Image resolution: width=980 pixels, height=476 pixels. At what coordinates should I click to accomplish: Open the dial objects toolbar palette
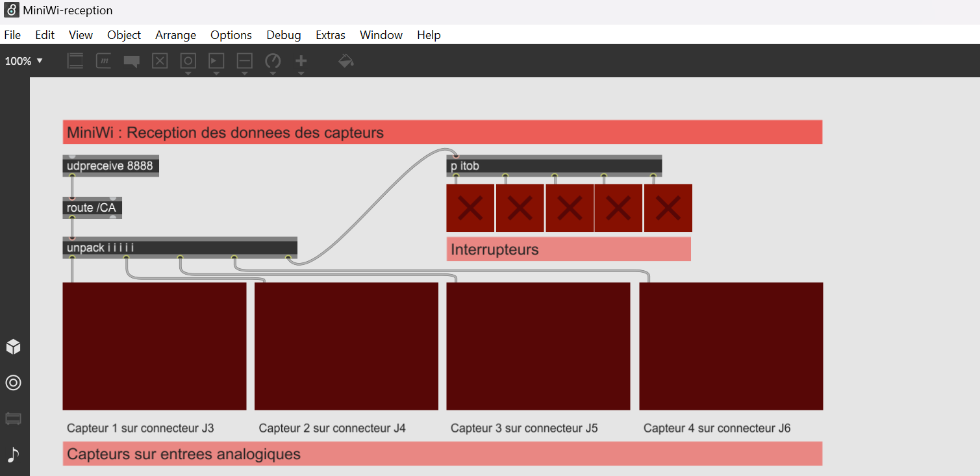[x=273, y=63]
